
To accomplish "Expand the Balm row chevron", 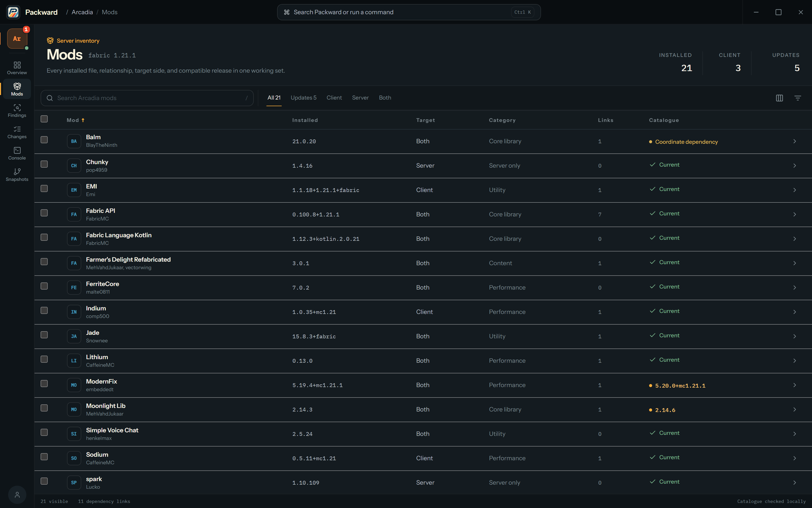I will click(x=794, y=141).
